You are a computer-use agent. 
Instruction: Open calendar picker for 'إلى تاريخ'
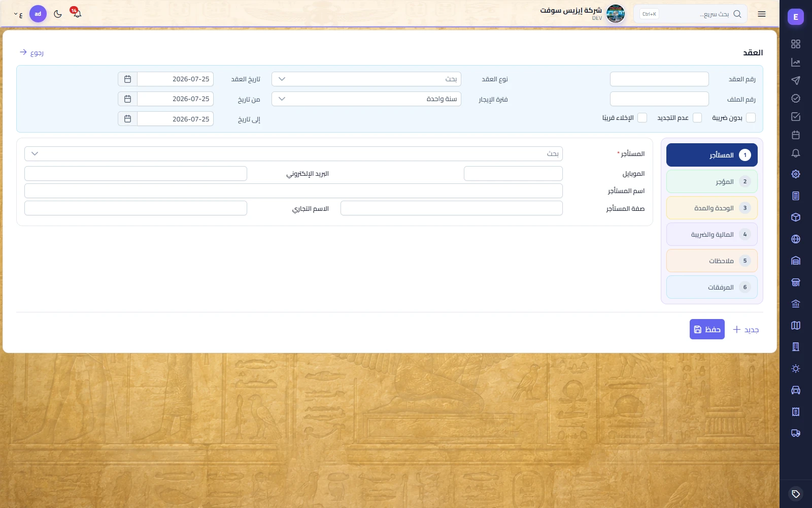(x=127, y=119)
